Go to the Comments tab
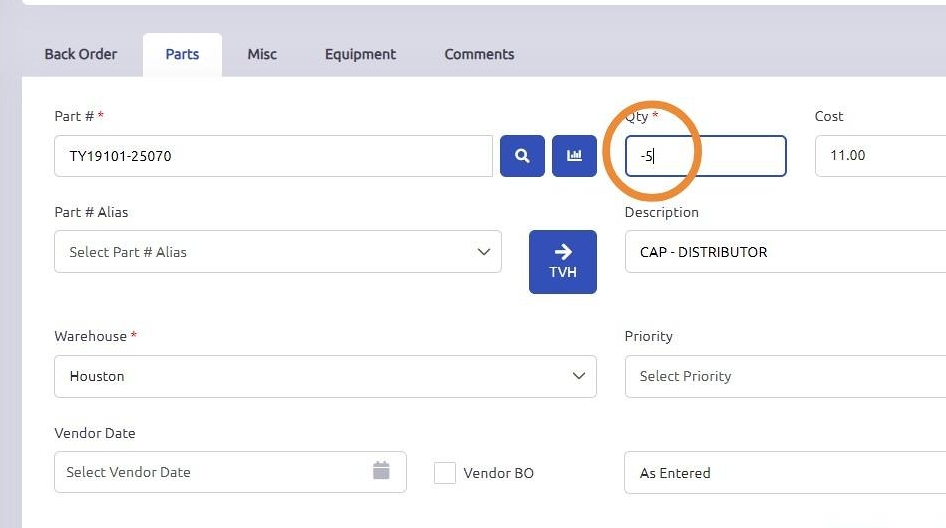The width and height of the screenshot is (946, 528). (x=479, y=54)
